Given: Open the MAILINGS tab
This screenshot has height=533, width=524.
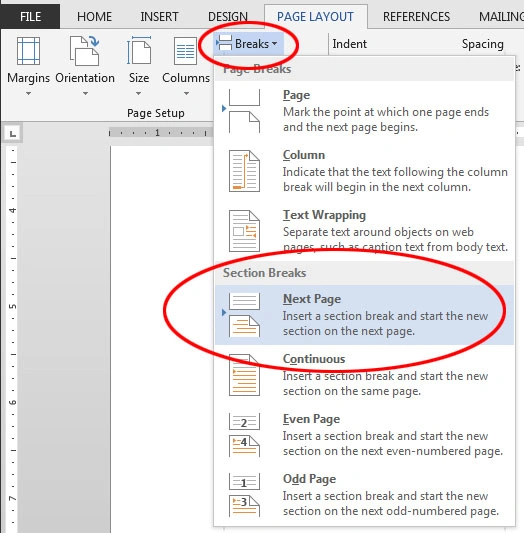Looking at the screenshot, I should [x=502, y=17].
